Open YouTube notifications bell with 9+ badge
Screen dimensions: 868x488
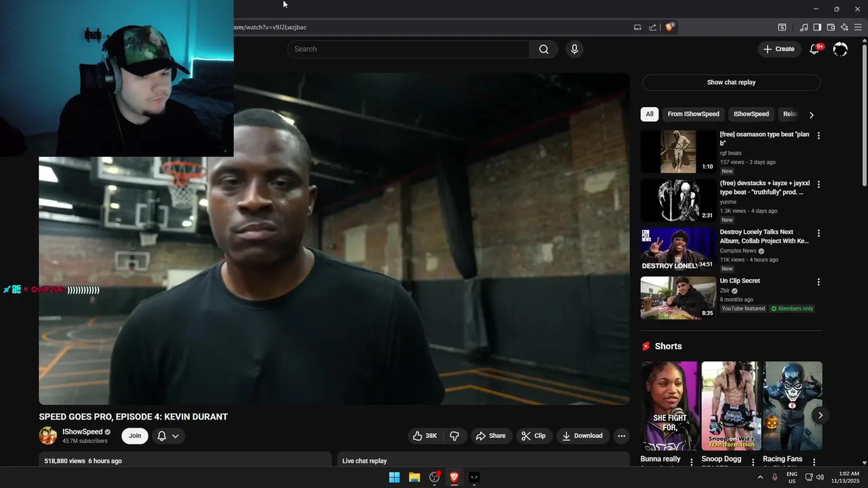coord(815,49)
